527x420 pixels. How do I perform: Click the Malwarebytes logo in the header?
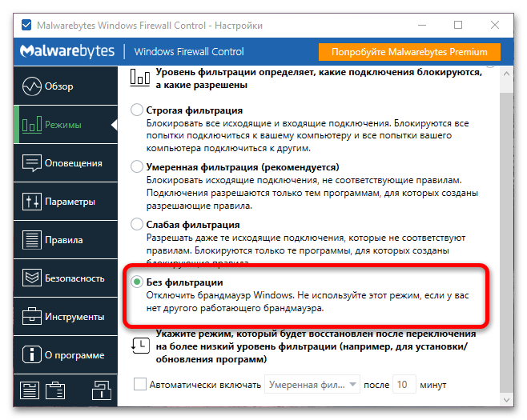67,51
